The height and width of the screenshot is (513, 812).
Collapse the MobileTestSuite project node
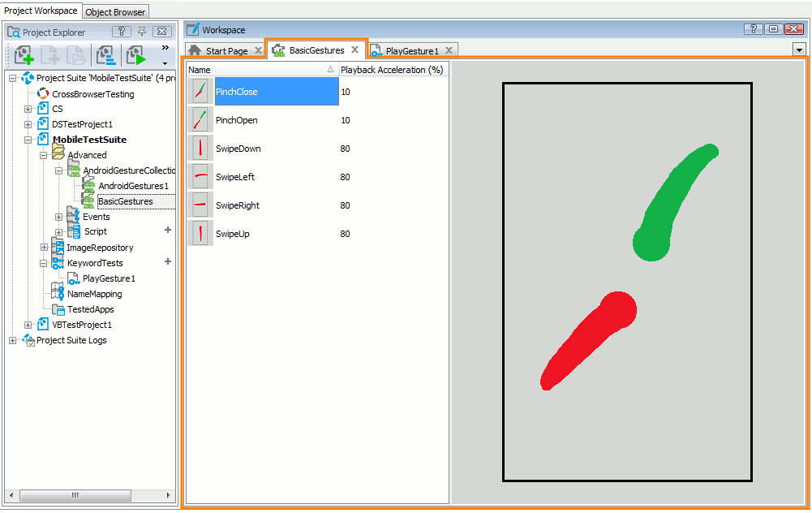(x=28, y=140)
